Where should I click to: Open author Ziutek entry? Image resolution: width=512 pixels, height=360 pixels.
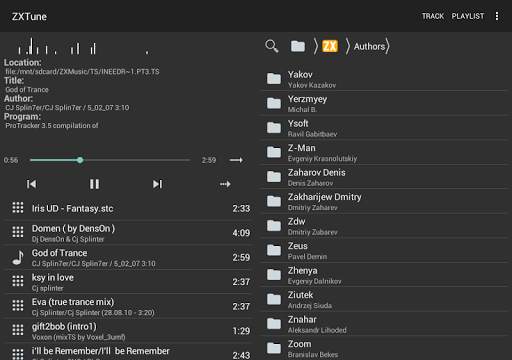[x=385, y=299]
